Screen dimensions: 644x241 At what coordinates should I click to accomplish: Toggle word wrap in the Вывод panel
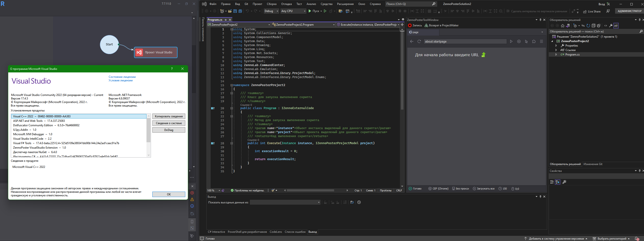tap(352, 202)
